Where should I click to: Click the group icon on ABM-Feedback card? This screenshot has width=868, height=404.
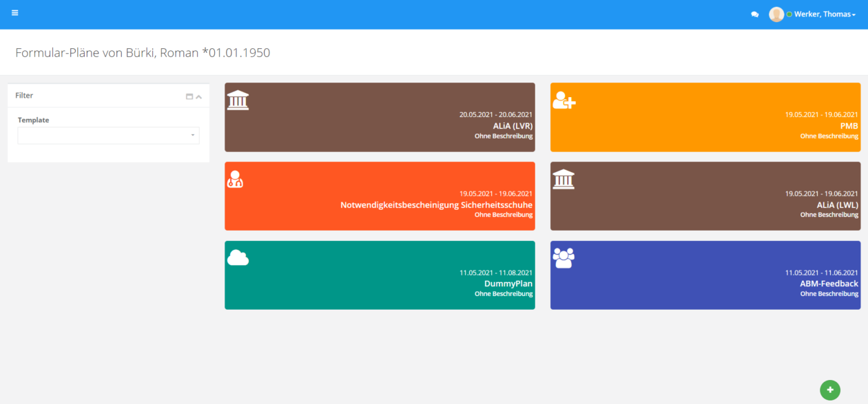tap(564, 258)
